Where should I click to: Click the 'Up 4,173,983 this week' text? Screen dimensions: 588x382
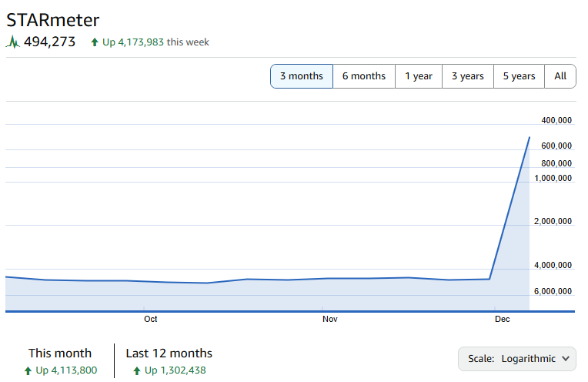pyautogui.click(x=155, y=42)
